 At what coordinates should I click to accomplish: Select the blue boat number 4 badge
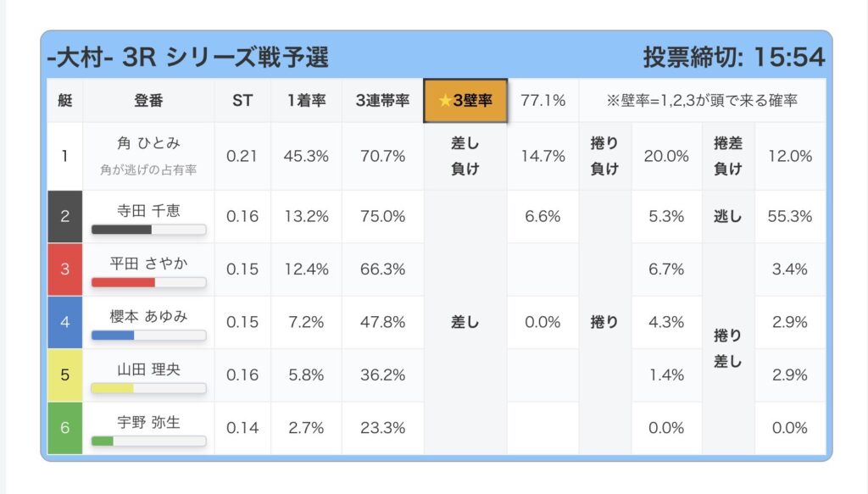click(65, 322)
